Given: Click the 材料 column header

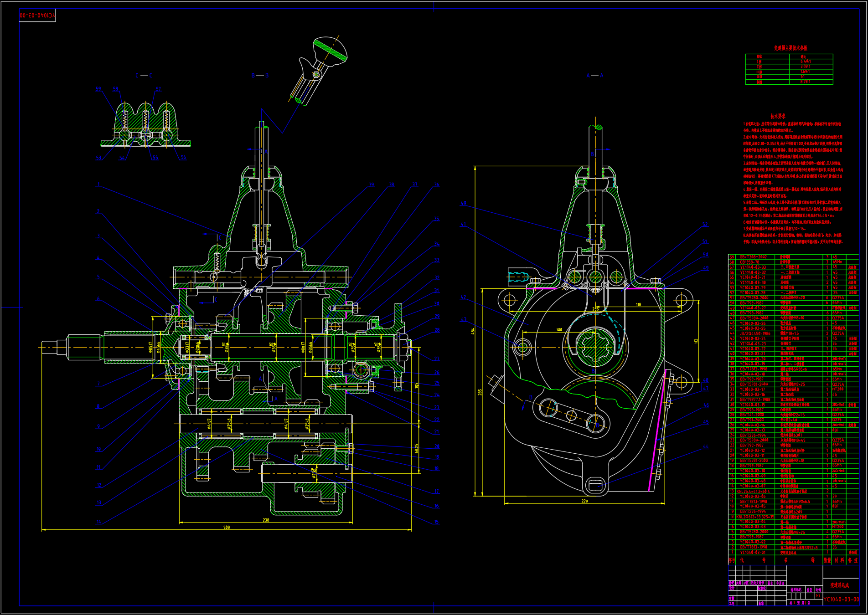Looking at the screenshot, I should tap(839, 560).
